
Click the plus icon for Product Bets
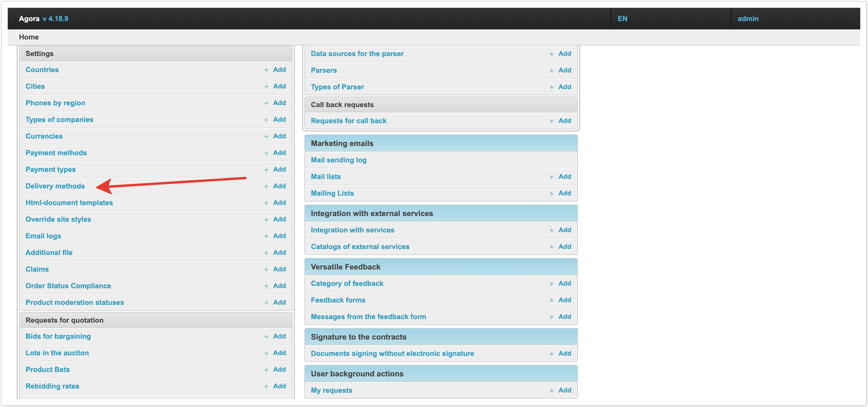(x=266, y=370)
